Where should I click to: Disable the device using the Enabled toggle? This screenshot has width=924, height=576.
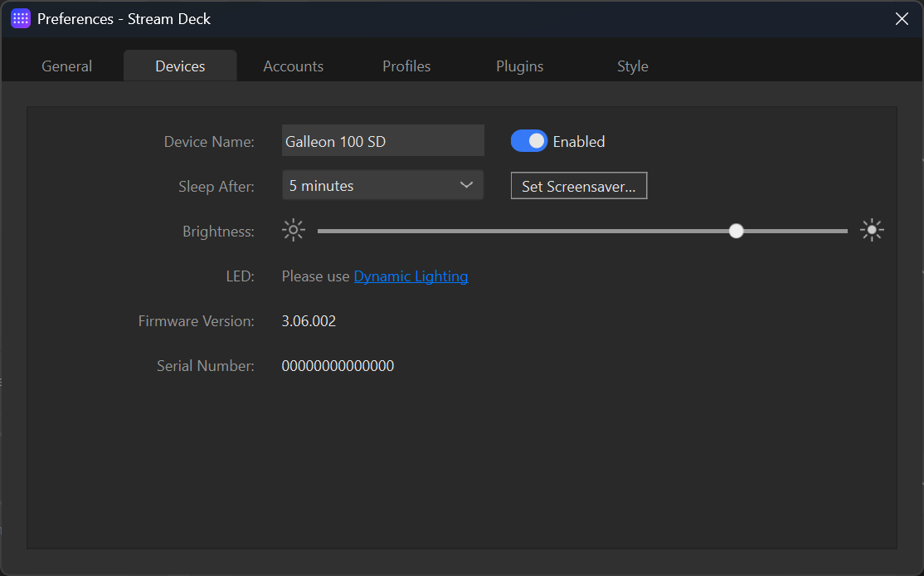[528, 141]
